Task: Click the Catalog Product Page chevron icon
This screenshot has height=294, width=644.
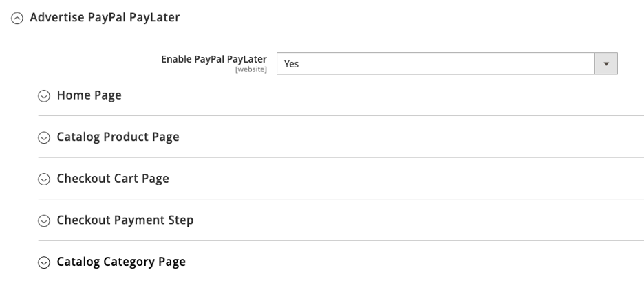Action: (44, 138)
